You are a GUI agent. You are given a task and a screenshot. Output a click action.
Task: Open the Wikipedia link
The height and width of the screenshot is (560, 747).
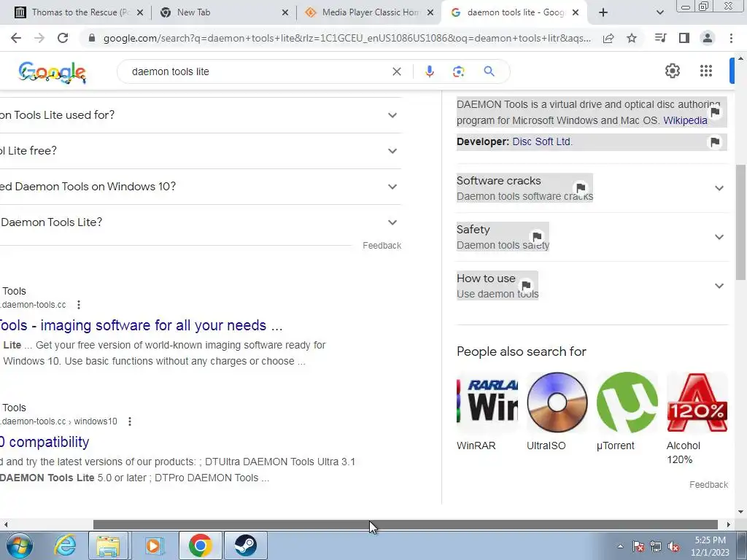[685, 120]
